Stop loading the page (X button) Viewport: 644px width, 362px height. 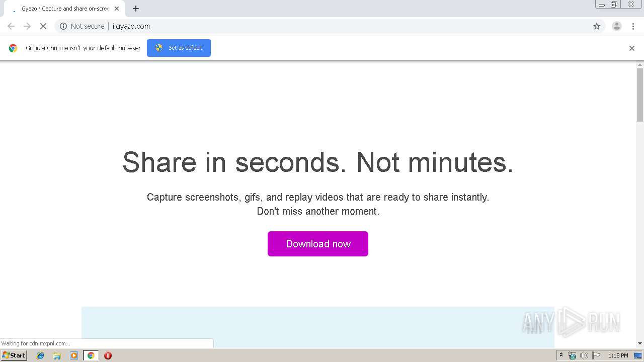coord(43,26)
